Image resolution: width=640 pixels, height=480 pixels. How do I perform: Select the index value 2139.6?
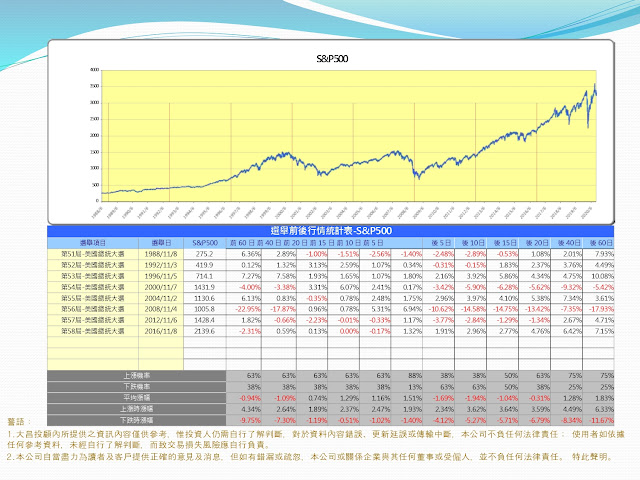(x=204, y=331)
